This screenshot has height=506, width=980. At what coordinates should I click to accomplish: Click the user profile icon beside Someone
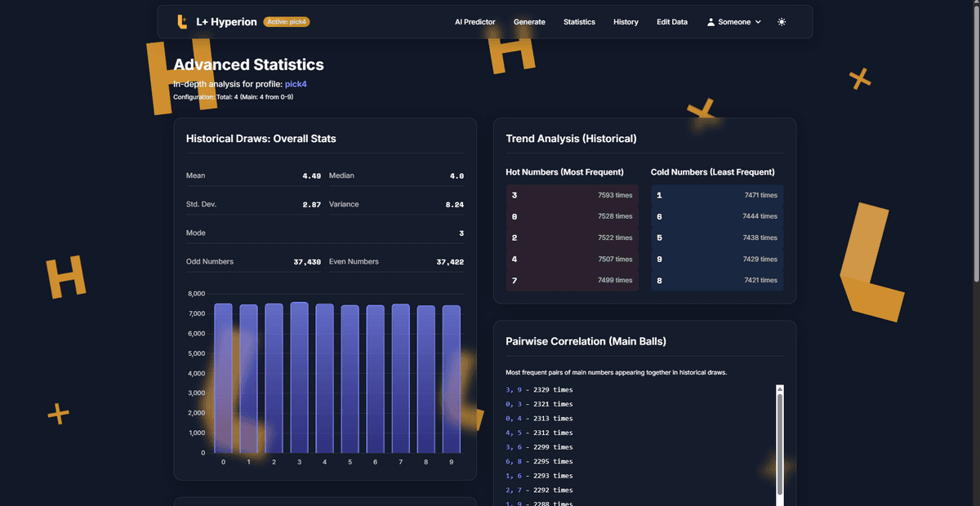[710, 22]
